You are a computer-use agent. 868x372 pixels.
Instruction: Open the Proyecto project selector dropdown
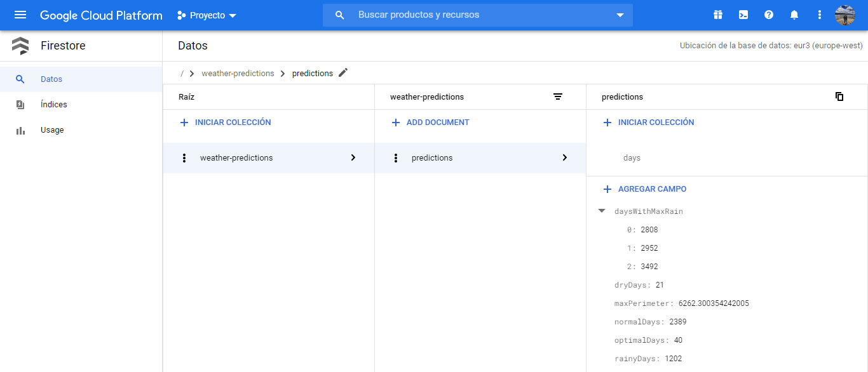click(207, 15)
